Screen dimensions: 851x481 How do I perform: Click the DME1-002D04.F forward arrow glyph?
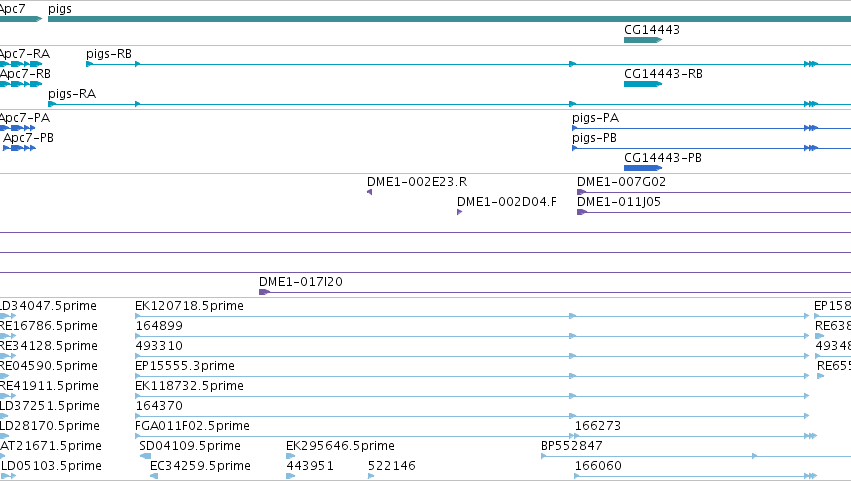pyautogui.click(x=460, y=212)
